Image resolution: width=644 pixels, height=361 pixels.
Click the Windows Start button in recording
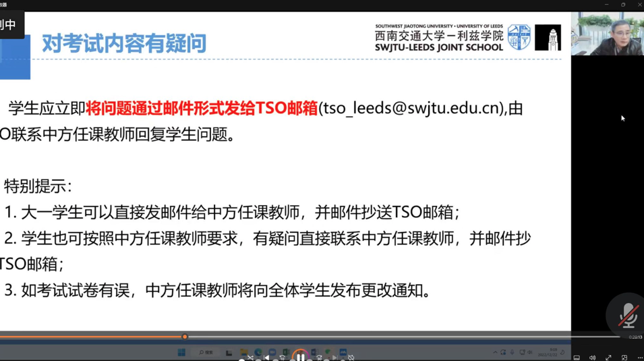181,352
